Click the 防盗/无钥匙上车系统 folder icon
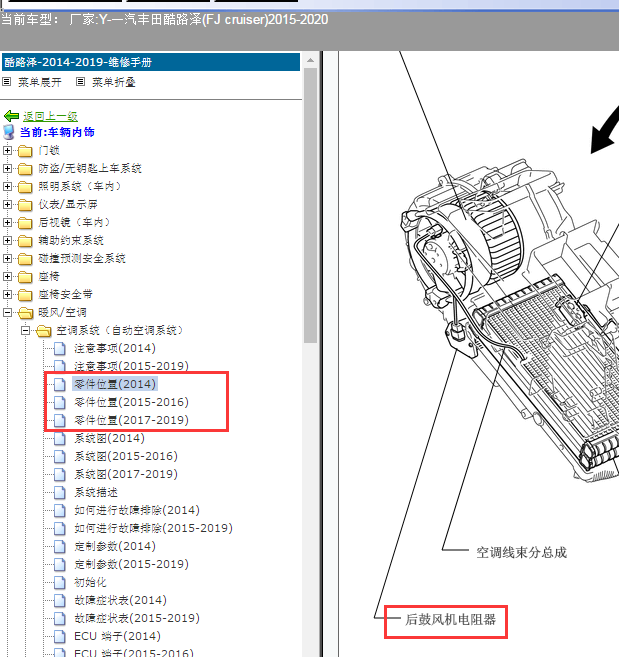 tap(25, 168)
